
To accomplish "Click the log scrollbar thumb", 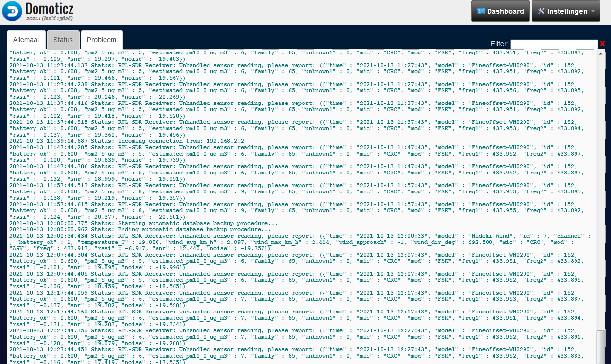I will point(601,347).
